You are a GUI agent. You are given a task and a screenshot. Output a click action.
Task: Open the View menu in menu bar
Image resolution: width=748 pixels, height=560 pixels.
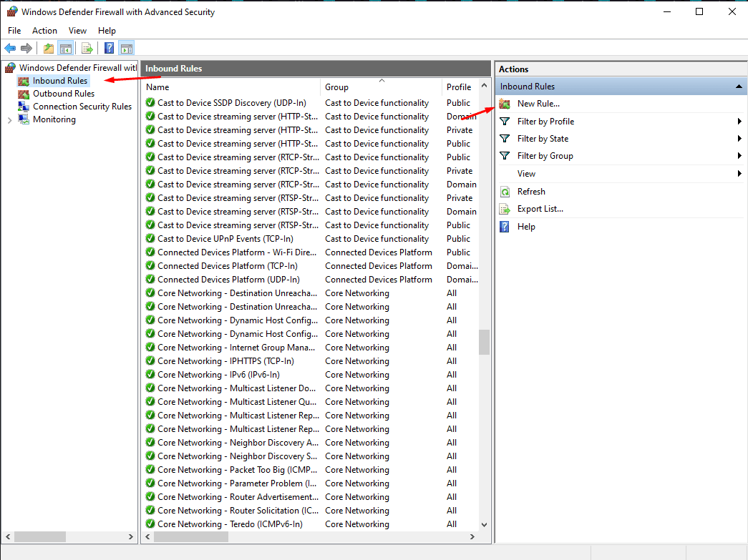(77, 31)
